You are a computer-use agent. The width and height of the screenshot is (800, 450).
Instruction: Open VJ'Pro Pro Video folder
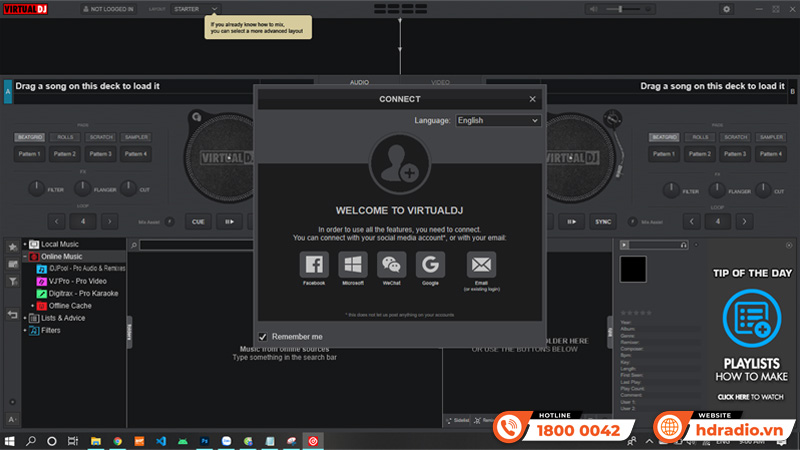72,281
